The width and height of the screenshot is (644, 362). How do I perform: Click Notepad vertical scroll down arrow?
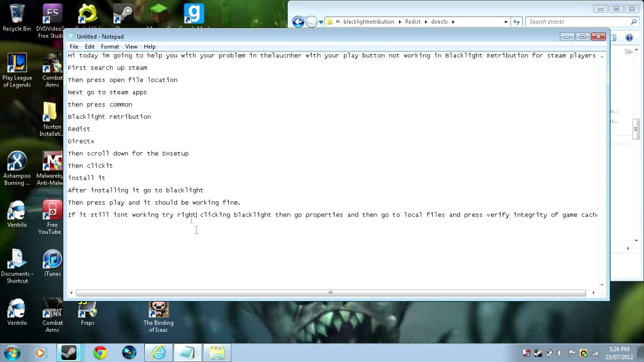(602, 285)
